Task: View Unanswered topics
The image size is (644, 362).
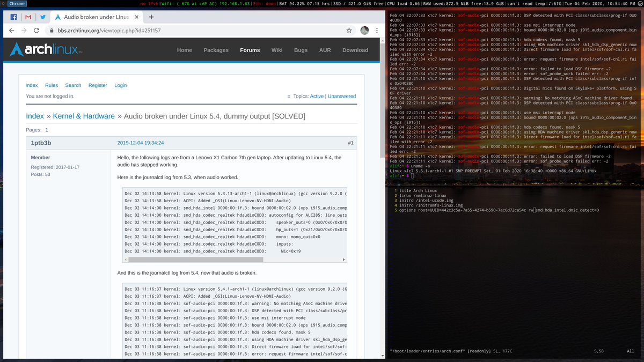Action: (x=342, y=97)
